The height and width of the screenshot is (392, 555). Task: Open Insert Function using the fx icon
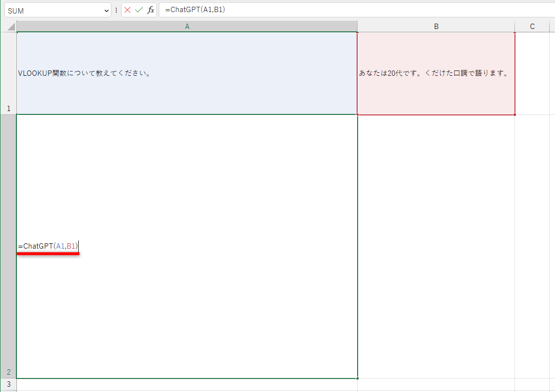tap(151, 10)
